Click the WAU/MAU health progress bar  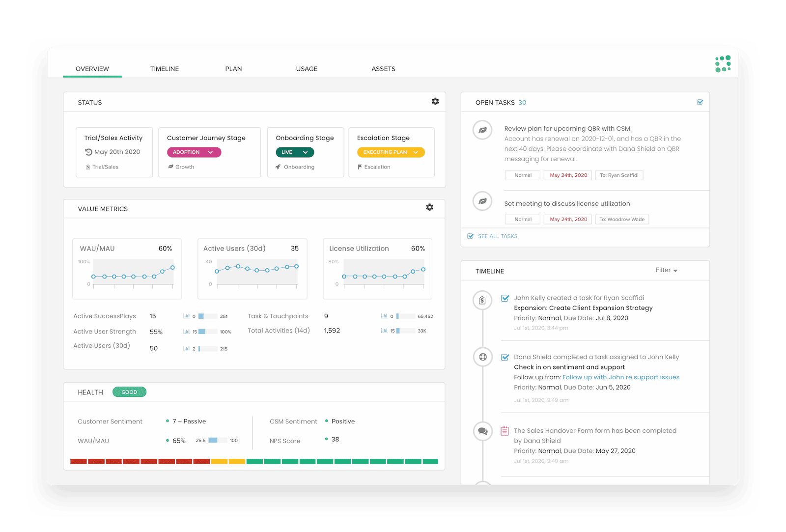tap(218, 440)
